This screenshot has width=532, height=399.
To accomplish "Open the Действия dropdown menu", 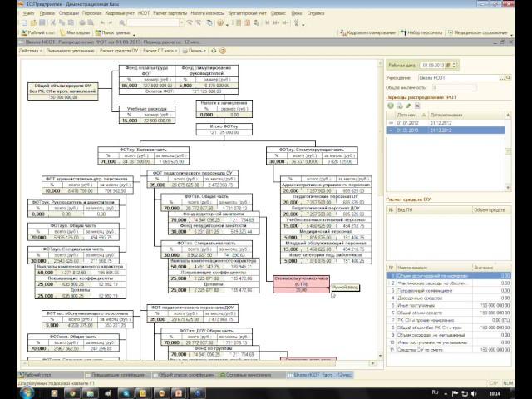I will tap(31, 51).
